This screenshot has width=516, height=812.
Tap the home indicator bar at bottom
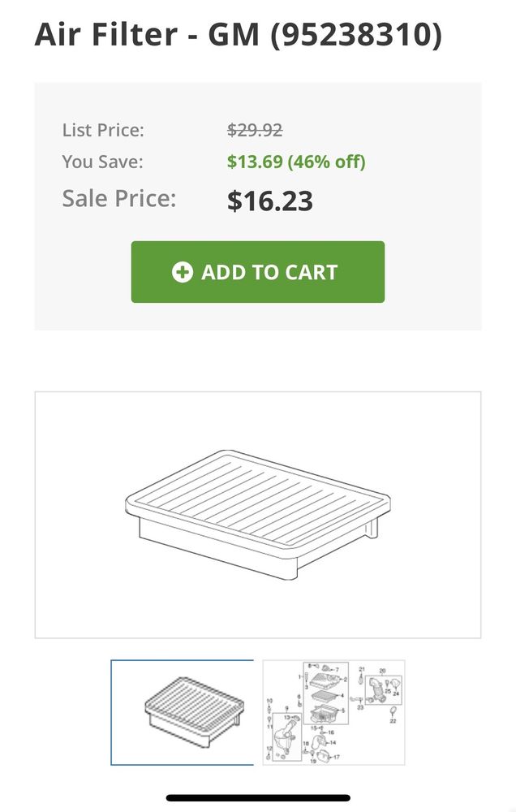coord(258,798)
